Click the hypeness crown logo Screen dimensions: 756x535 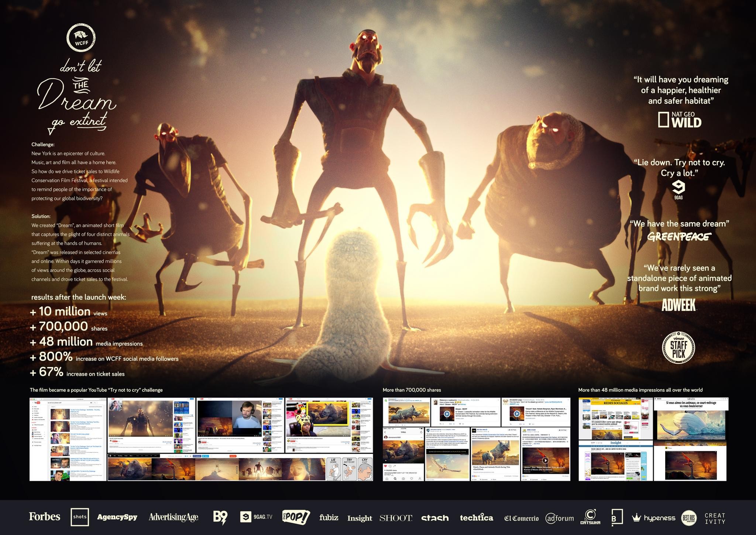(x=653, y=518)
